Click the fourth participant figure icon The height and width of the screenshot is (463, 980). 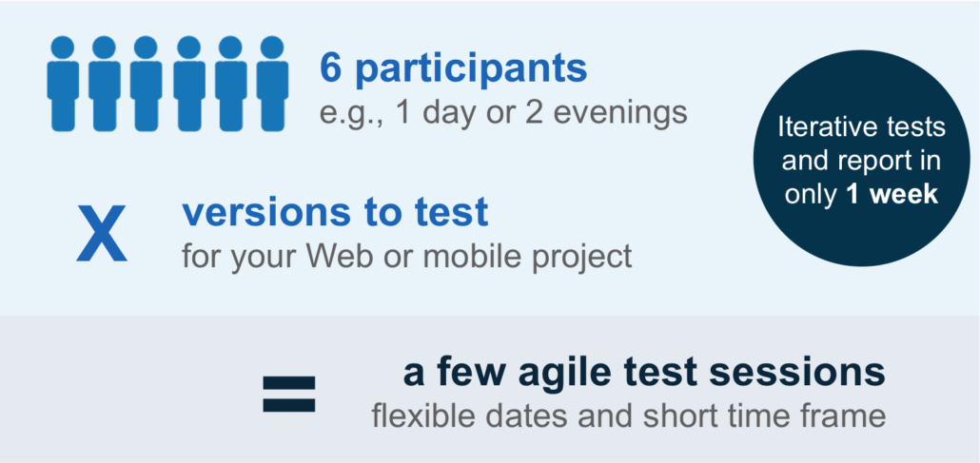click(188, 84)
